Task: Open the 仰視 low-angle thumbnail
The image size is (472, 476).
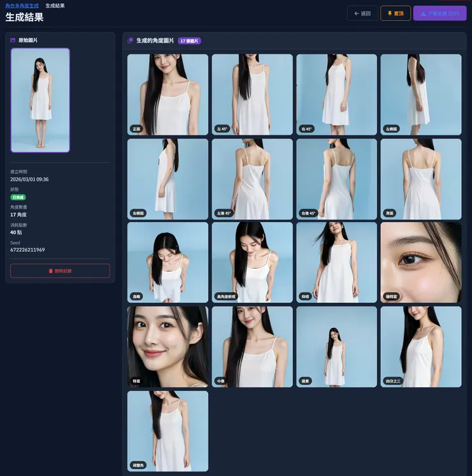Action: [337, 262]
